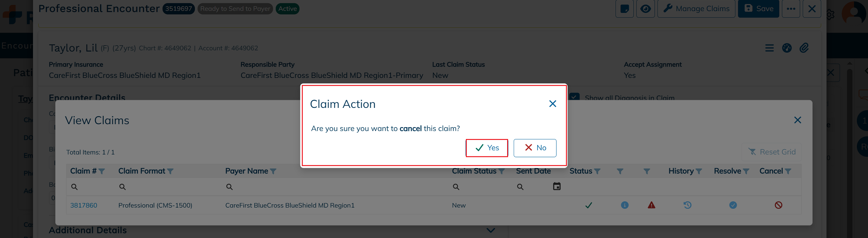868x238 pixels.
Task: Open the Claim # column filter
Action: [x=102, y=171]
